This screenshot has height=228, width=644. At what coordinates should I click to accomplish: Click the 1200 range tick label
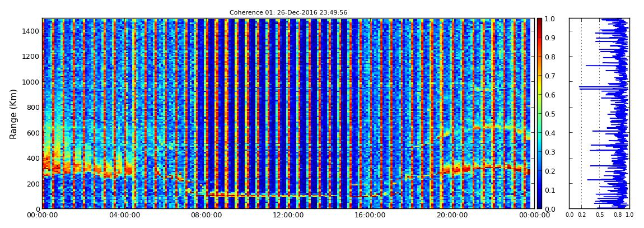[x=30, y=56]
